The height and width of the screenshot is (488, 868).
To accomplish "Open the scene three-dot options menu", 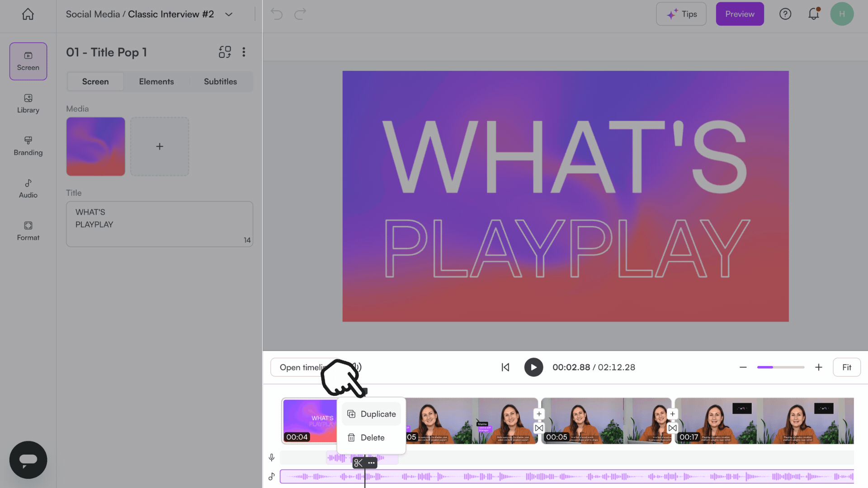I will coord(244,52).
